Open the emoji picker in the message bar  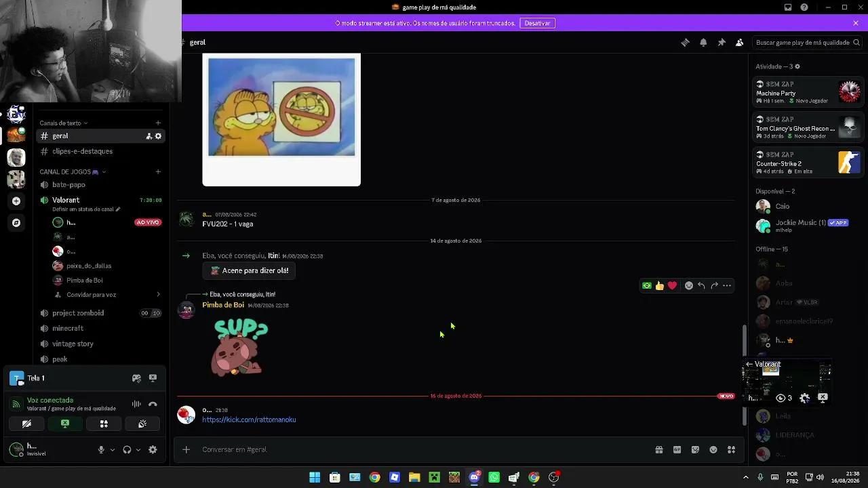(x=713, y=449)
